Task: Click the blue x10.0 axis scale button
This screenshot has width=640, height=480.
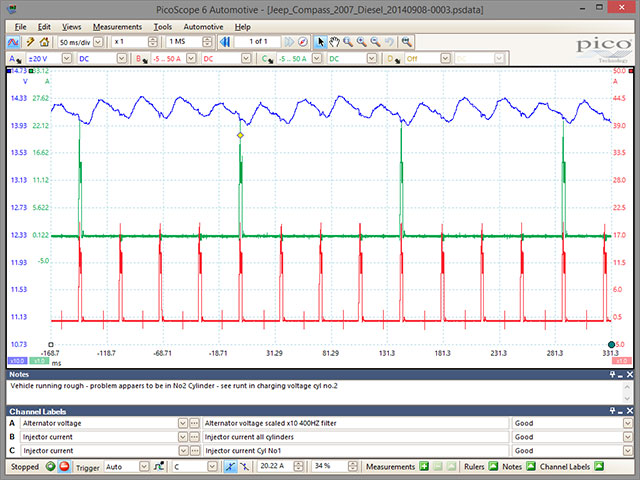Action: coord(17,361)
